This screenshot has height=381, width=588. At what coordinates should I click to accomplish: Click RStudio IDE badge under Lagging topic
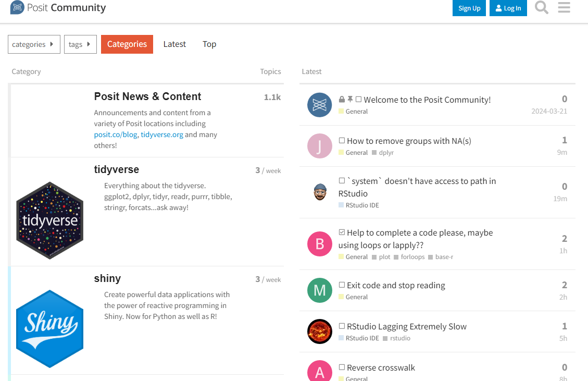click(358, 338)
